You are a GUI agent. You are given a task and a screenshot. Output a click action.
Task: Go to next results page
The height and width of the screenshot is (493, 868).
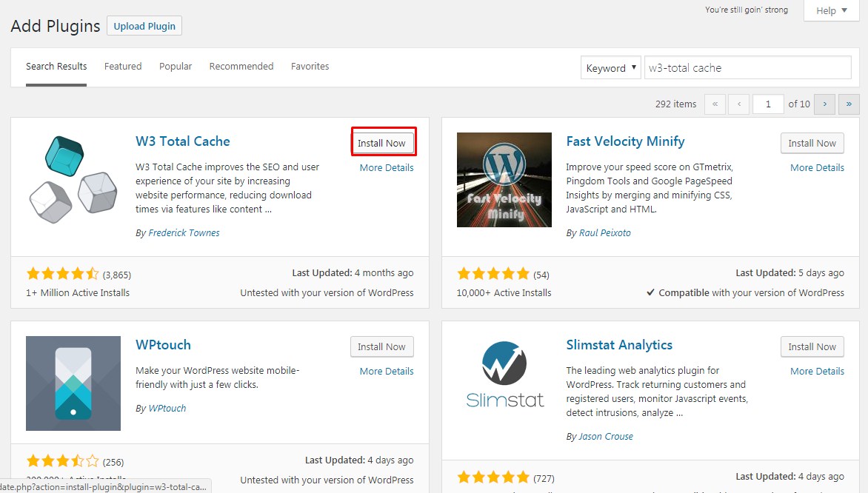click(x=825, y=104)
